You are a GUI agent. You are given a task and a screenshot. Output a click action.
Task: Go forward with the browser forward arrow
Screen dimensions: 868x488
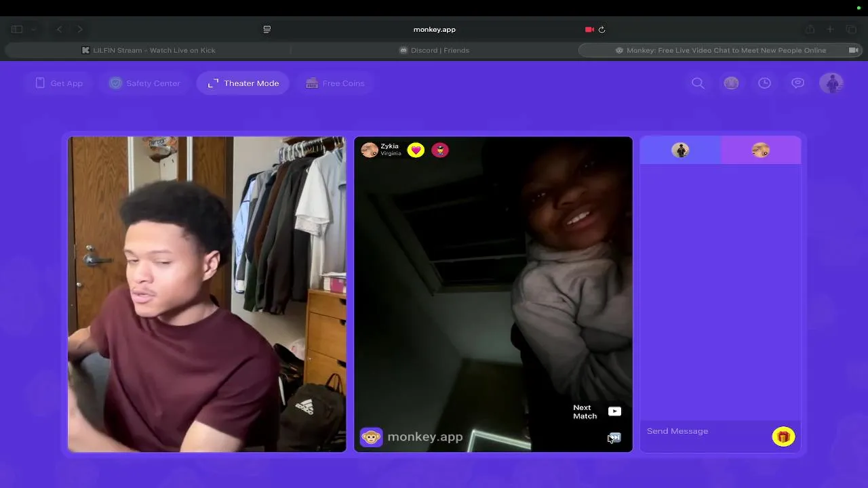pos(80,29)
